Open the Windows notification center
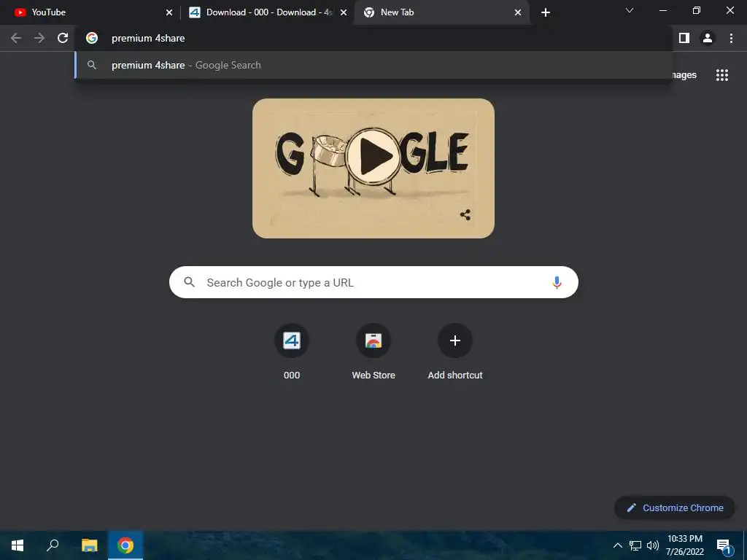Viewport: 747px width, 560px height. click(724, 545)
